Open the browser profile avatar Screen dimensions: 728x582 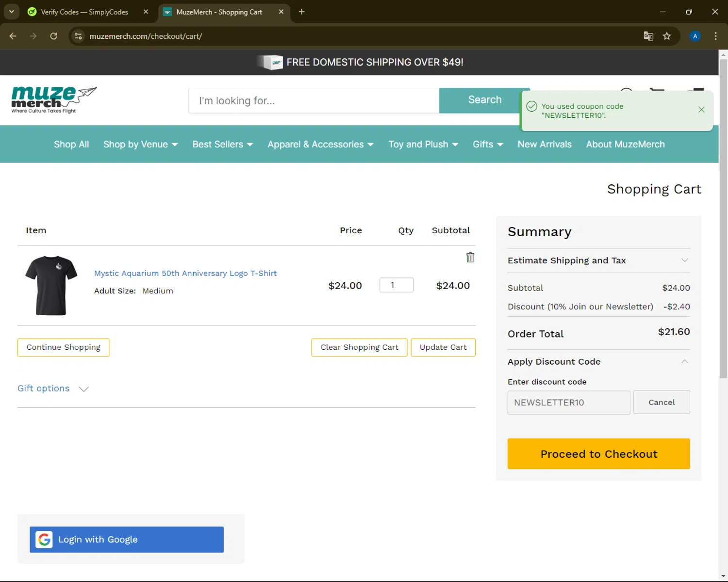point(695,36)
